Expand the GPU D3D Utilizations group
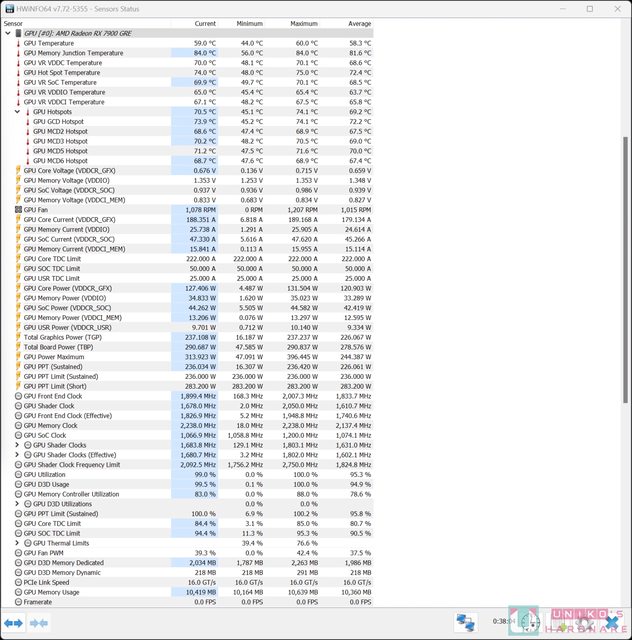 [x=17, y=504]
